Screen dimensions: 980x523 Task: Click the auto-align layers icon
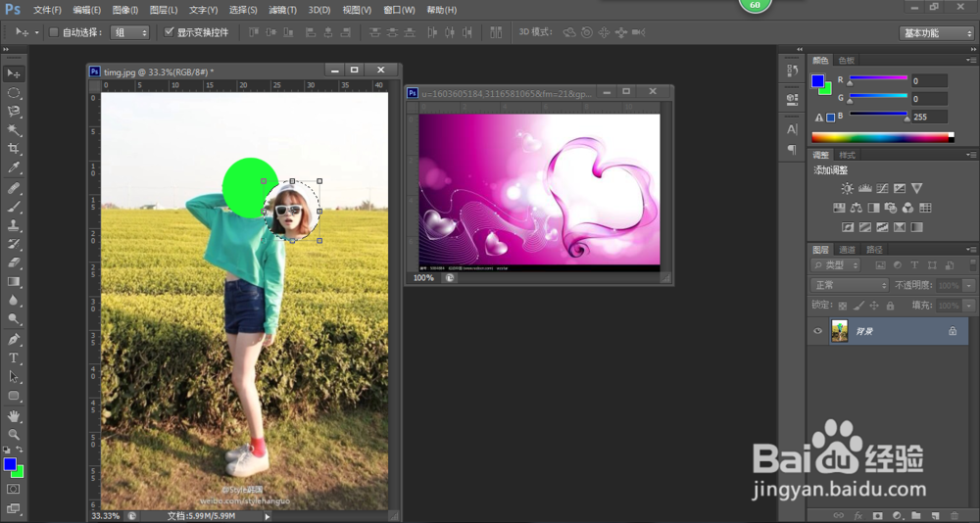(x=496, y=32)
